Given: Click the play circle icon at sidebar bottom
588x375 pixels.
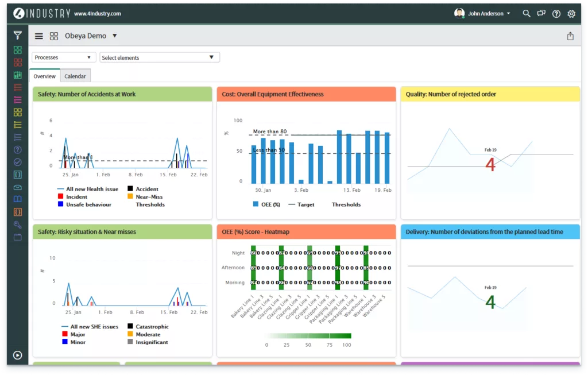Looking at the screenshot, I should point(18,355).
